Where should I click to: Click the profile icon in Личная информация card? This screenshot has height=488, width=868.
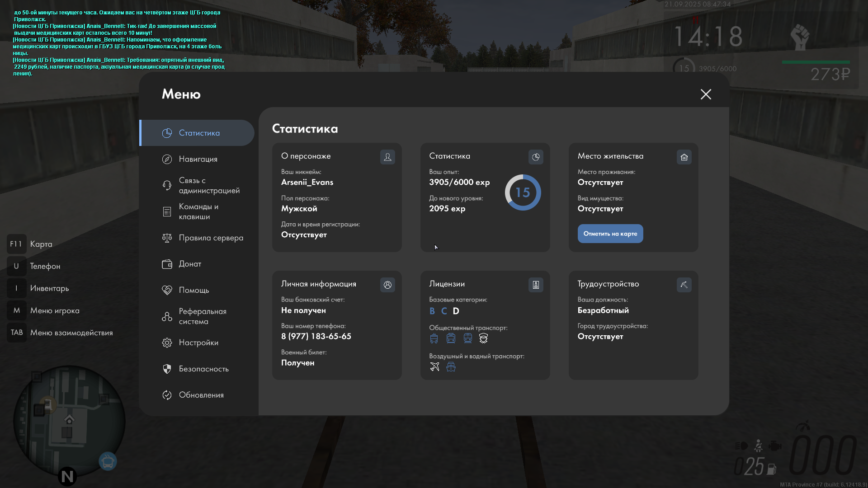point(387,285)
